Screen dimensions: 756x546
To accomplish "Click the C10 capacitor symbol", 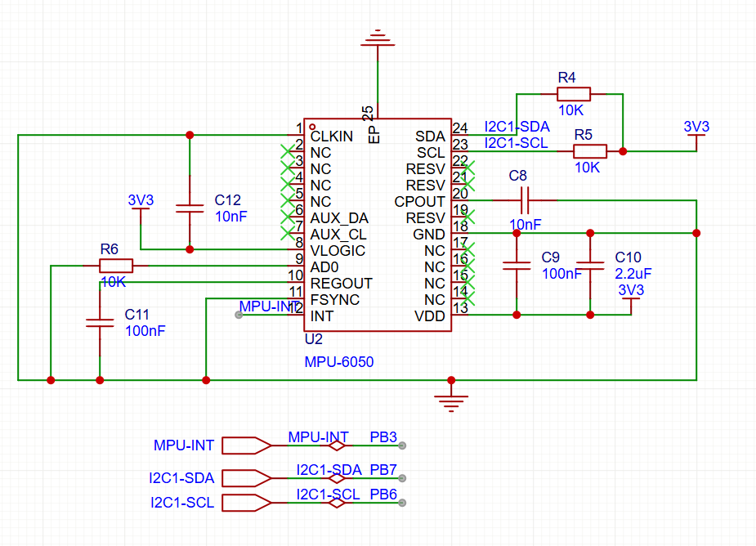I will tap(590, 265).
